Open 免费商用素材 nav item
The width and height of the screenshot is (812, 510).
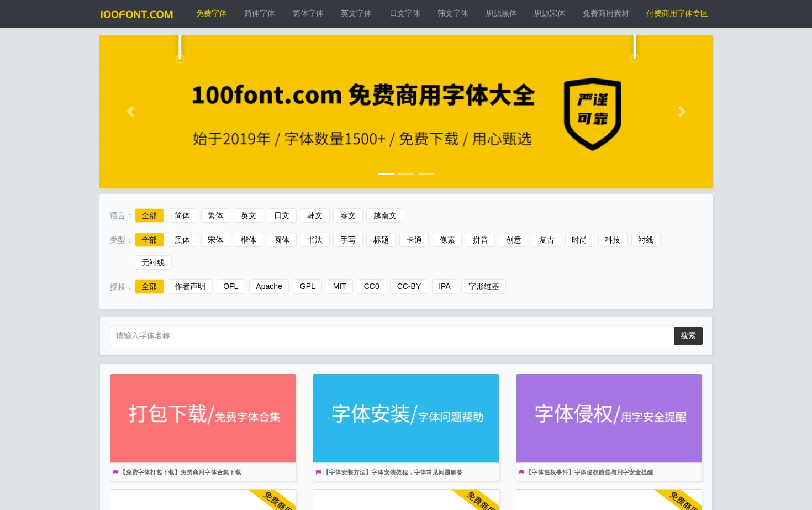click(x=606, y=14)
